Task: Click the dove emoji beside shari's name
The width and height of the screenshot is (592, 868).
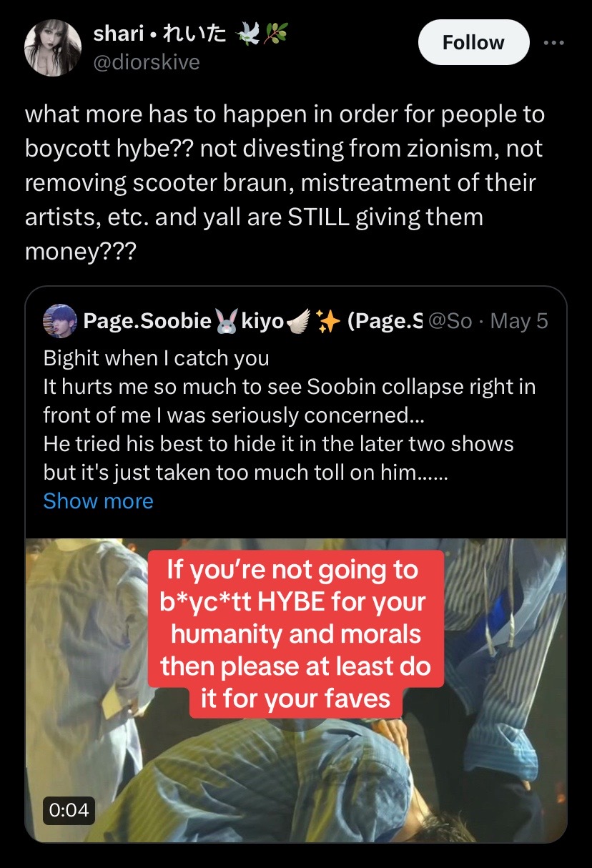Action: pos(250,34)
